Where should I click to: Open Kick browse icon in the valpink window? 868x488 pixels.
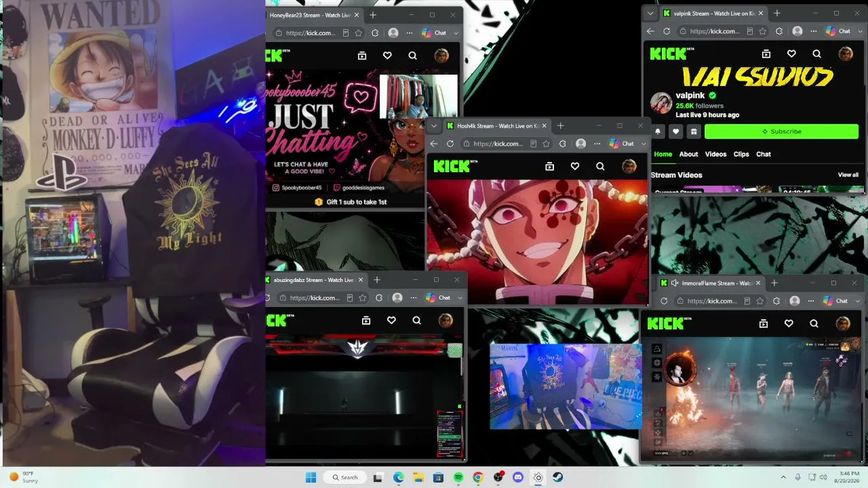click(766, 54)
